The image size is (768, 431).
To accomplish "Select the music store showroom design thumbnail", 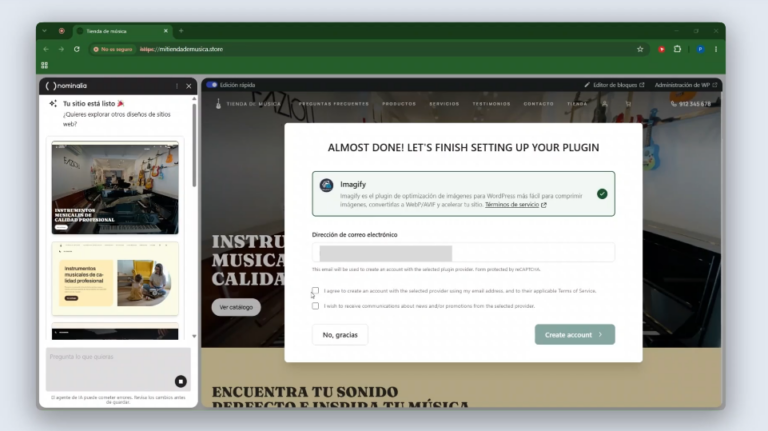I will 115,188.
